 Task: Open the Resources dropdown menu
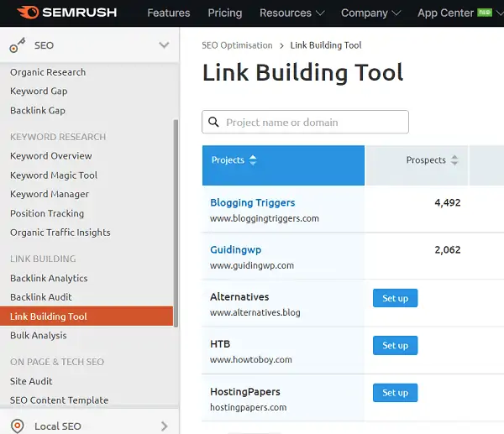pyautogui.click(x=291, y=13)
